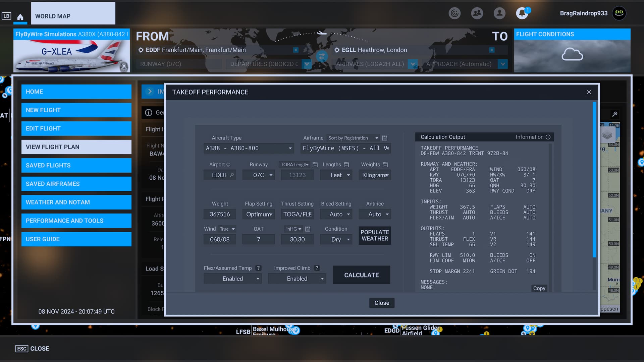Swap departure and arrival airports icon
Viewport: 644px width, 362px height.
pos(322,56)
